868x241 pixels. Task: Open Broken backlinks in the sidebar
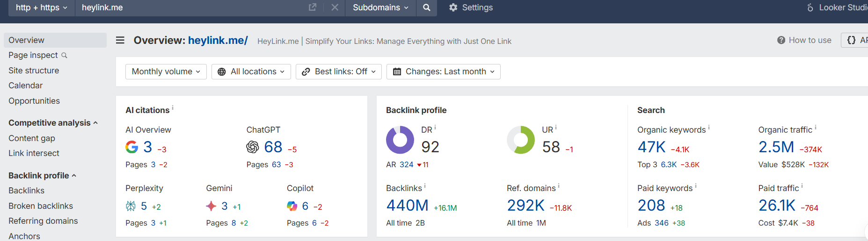41,206
